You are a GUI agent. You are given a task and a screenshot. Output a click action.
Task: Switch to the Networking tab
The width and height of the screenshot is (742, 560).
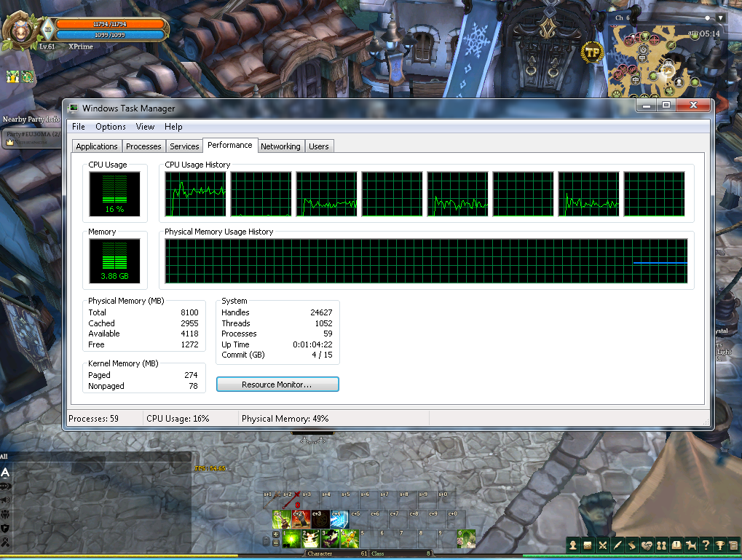(280, 146)
